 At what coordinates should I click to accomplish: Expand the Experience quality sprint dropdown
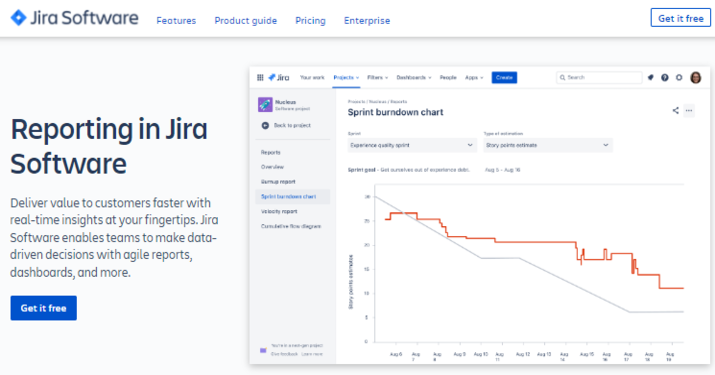[x=412, y=145]
